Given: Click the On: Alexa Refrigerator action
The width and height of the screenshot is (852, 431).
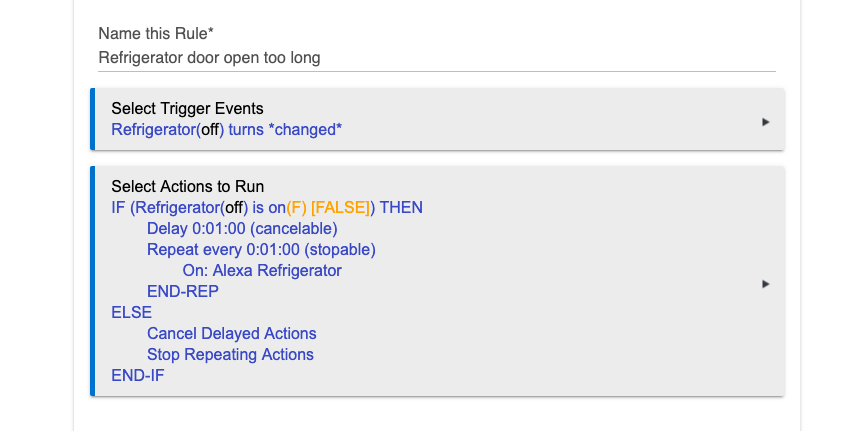Looking at the screenshot, I should [262, 271].
